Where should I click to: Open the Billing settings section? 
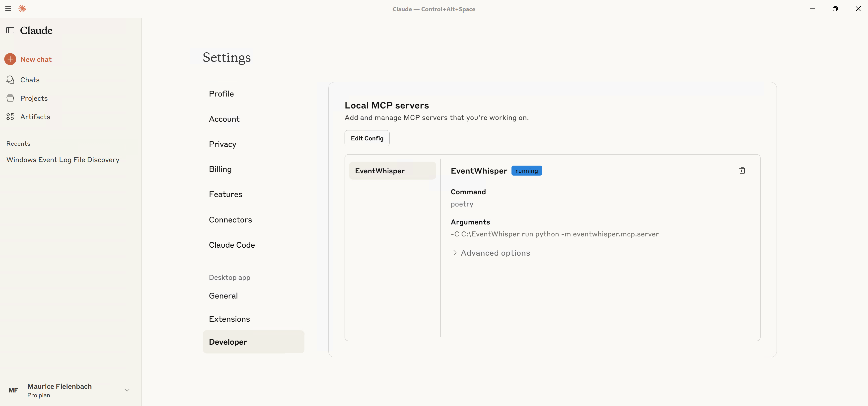coord(220,169)
